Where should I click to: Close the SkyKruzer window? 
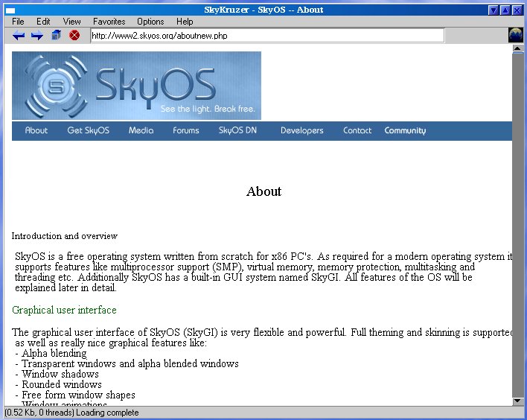click(x=517, y=10)
